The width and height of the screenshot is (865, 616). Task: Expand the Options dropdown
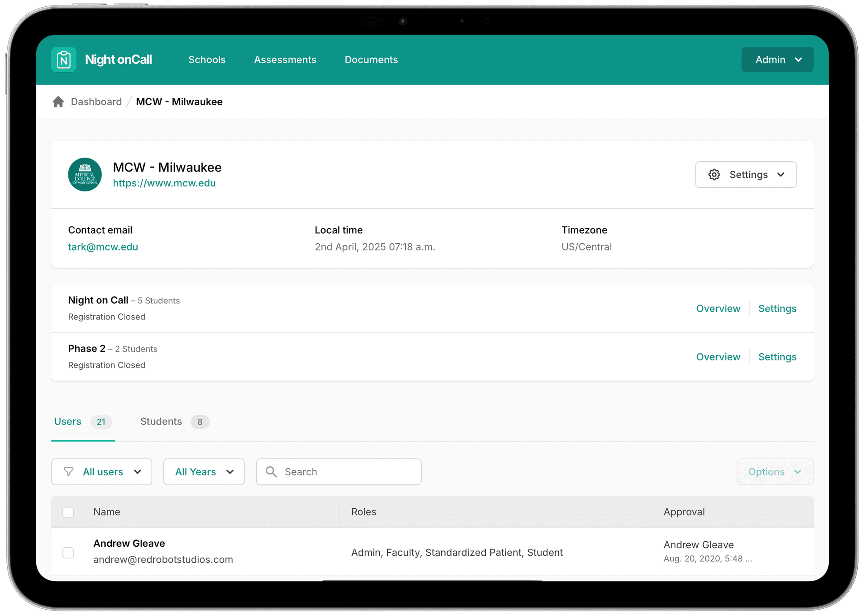775,472
